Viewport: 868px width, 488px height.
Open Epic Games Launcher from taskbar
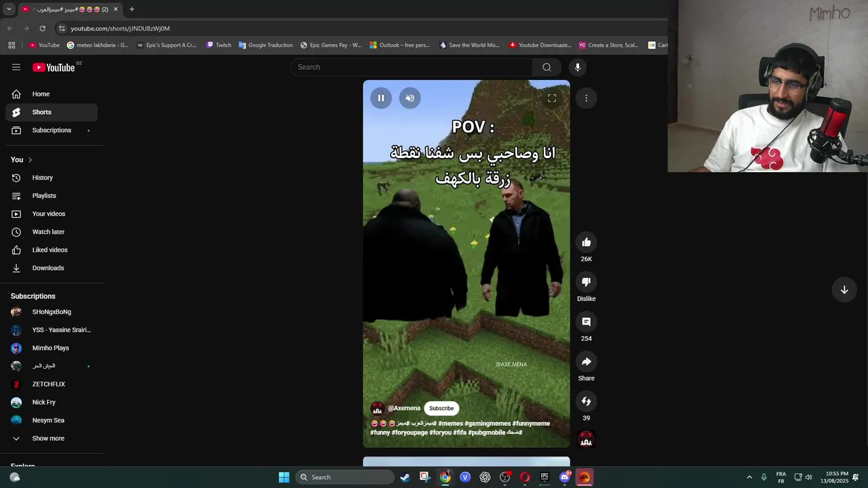pyautogui.click(x=545, y=477)
